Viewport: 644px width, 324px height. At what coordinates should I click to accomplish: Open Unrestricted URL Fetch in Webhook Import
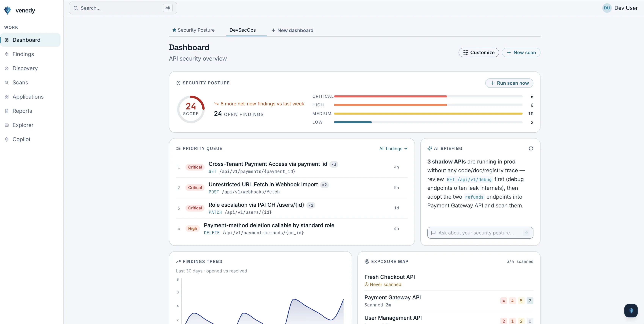coord(292,188)
